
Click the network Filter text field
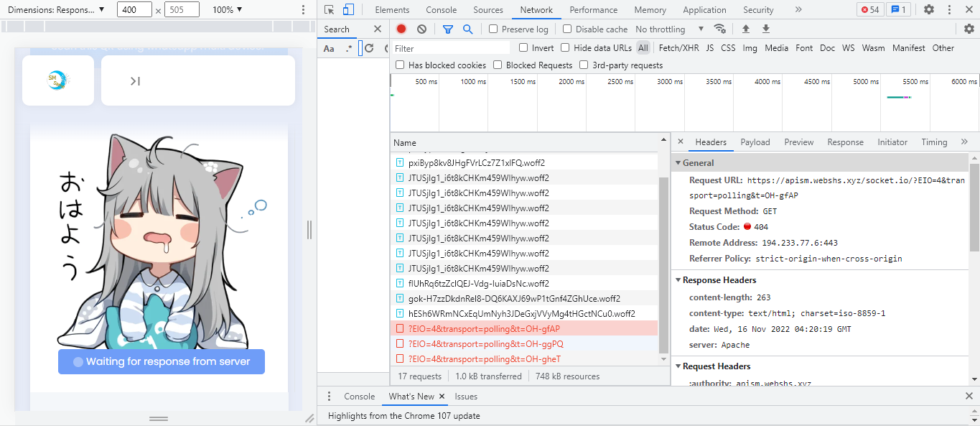coord(451,48)
